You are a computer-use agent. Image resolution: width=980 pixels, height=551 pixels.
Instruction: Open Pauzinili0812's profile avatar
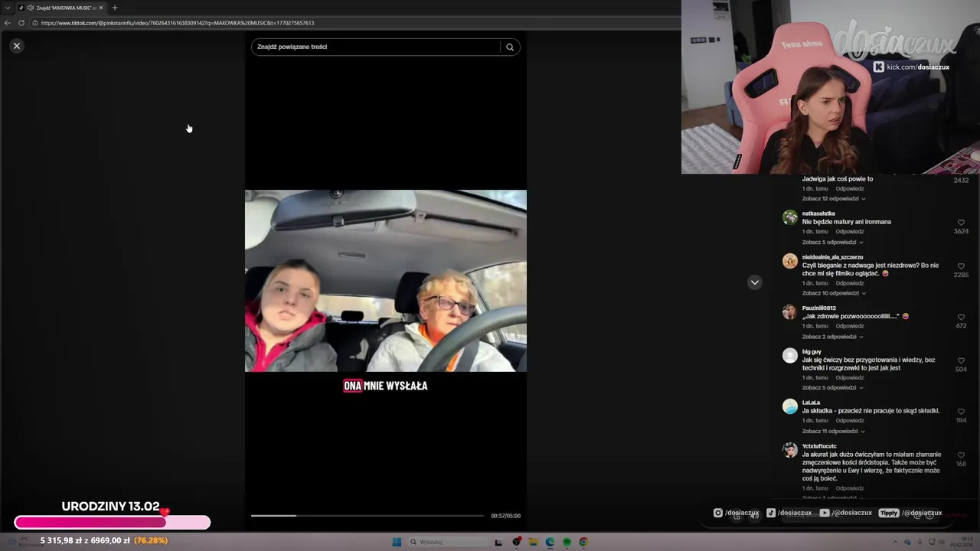click(790, 311)
